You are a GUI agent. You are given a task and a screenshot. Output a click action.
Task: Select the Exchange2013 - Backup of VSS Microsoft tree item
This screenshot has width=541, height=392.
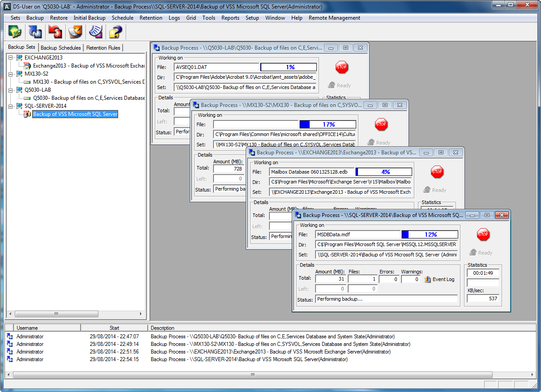[89, 66]
